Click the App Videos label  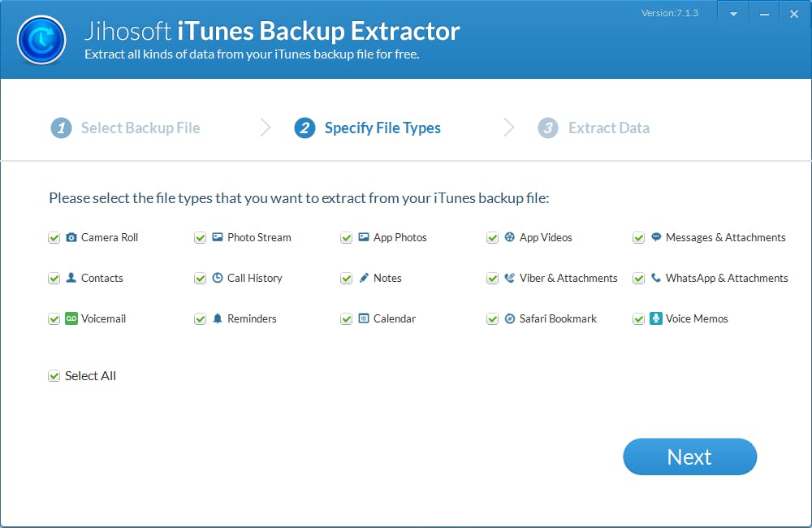pos(546,237)
